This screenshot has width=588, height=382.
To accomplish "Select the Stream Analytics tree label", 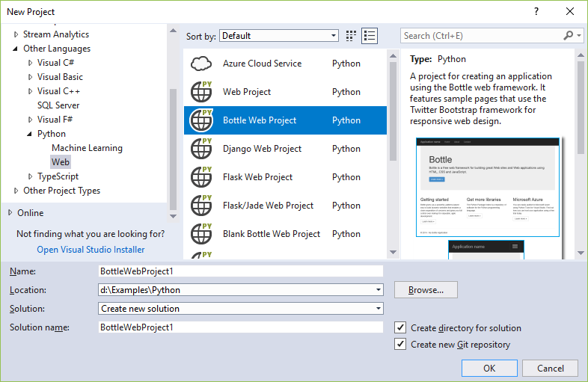I will coord(56,34).
